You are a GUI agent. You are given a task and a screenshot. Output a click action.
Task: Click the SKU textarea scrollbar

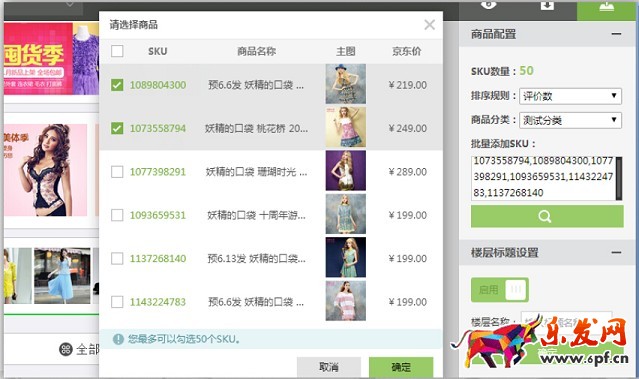click(x=619, y=178)
